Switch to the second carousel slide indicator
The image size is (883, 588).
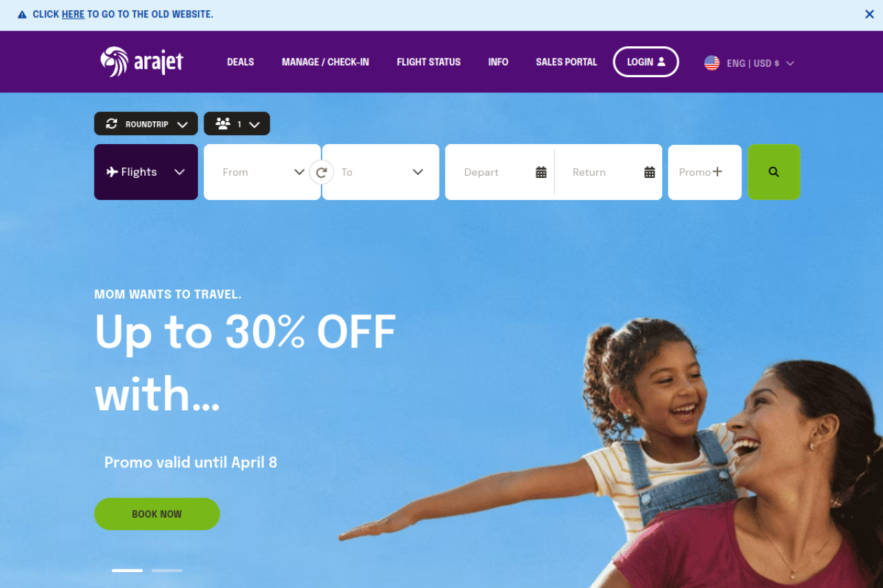[167, 571]
